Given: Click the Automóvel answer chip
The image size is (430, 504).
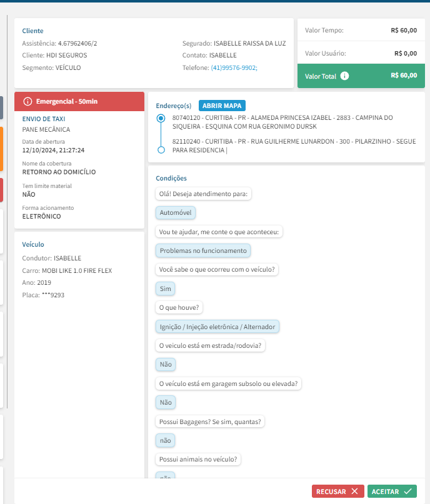Looking at the screenshot, I should (176, 212).
